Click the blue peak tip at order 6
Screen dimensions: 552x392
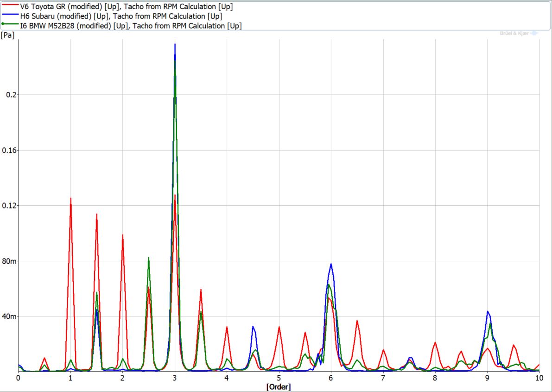331,265
